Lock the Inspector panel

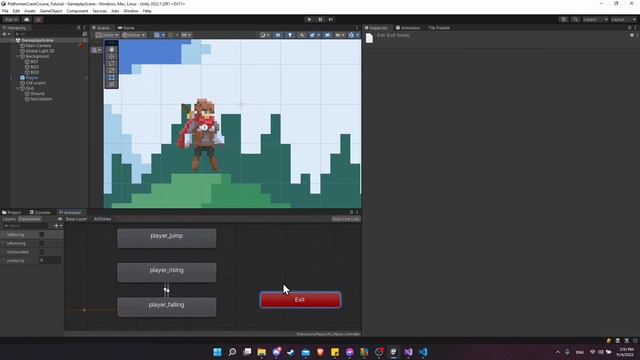[x=629, y=28]
